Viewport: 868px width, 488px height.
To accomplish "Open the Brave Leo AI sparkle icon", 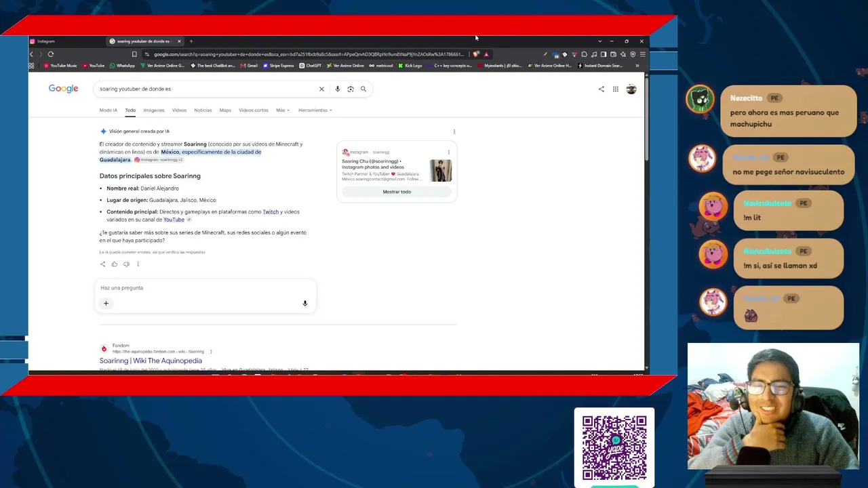I will [x=623, y=54].
